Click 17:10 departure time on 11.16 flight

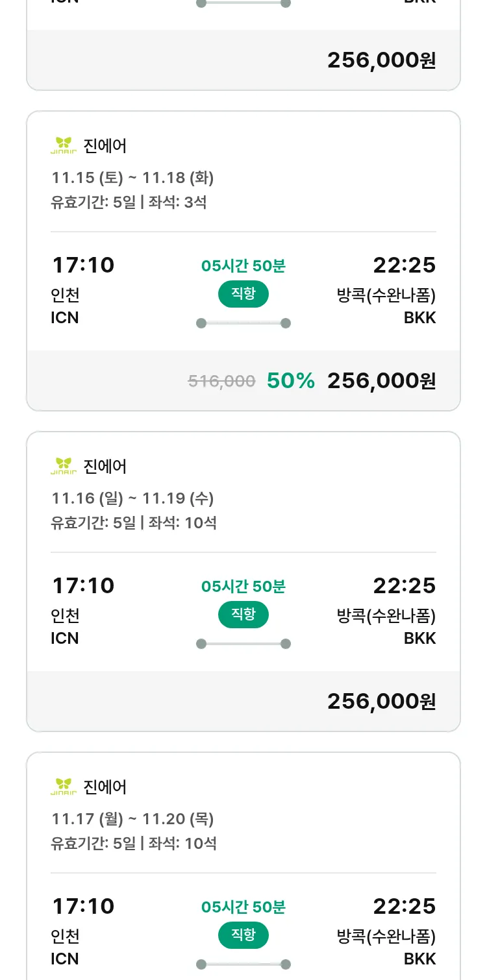82,585
